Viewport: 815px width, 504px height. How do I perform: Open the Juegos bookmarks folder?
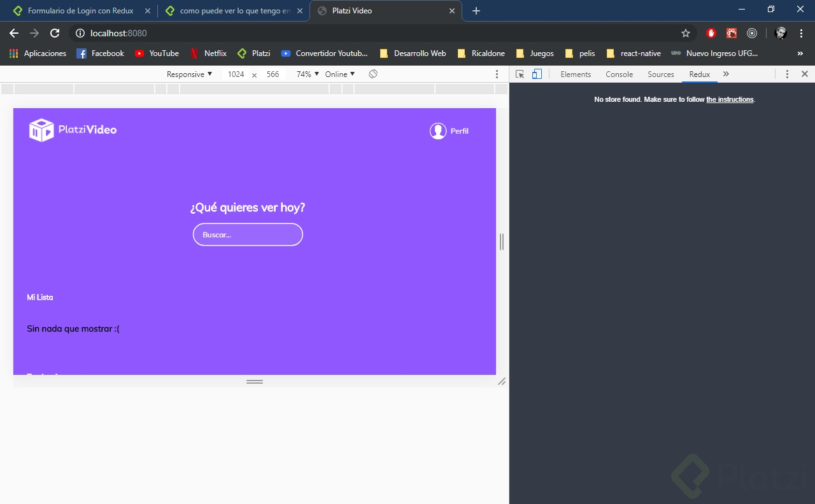coord(535,53)
